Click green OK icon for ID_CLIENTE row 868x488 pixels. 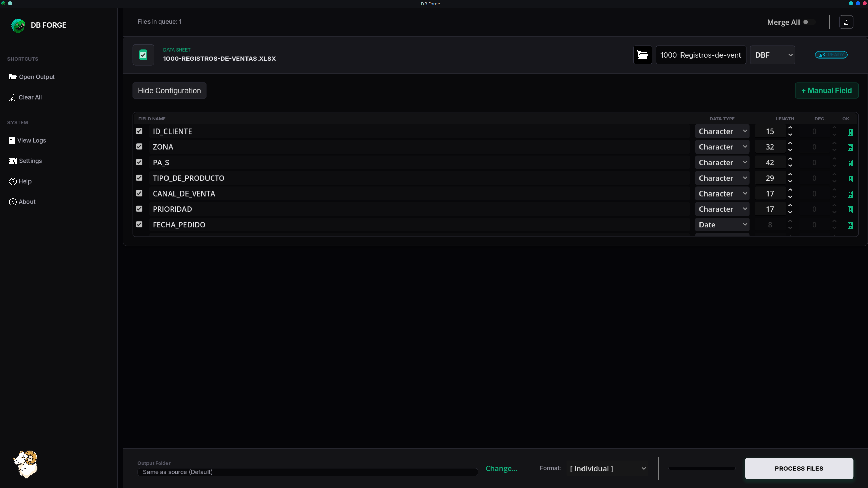[850, 132]
